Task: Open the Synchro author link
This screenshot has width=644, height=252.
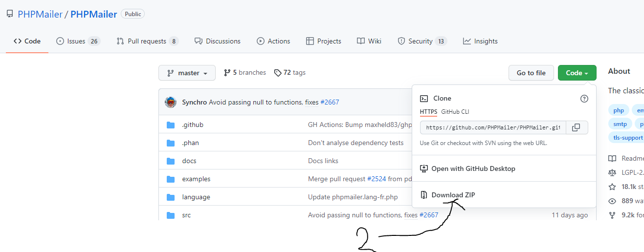Action: click(195, 102)
